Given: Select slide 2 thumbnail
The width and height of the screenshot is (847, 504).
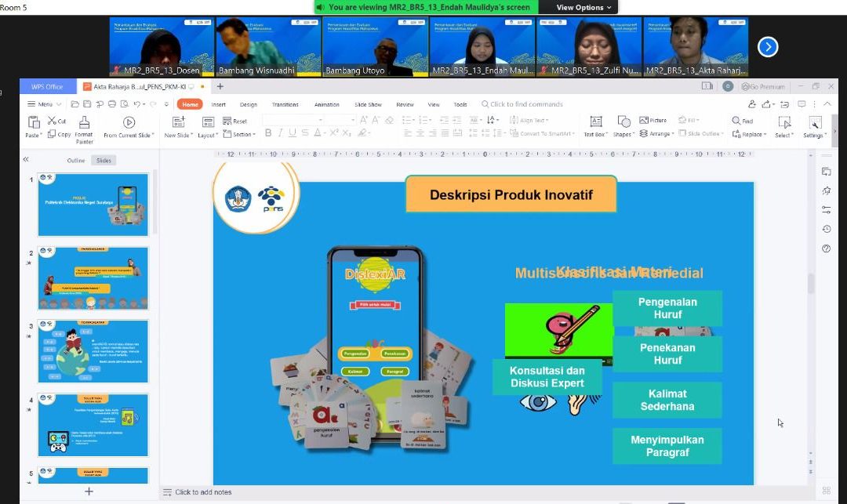Looking at the screenshot, I should tap(93, 278).
